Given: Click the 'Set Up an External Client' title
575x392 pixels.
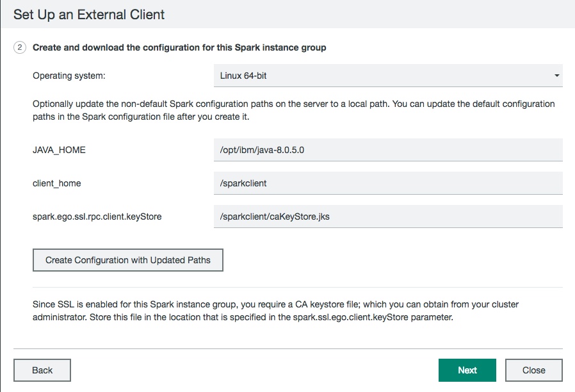Looking at the screenshot, I should point(89,15).
